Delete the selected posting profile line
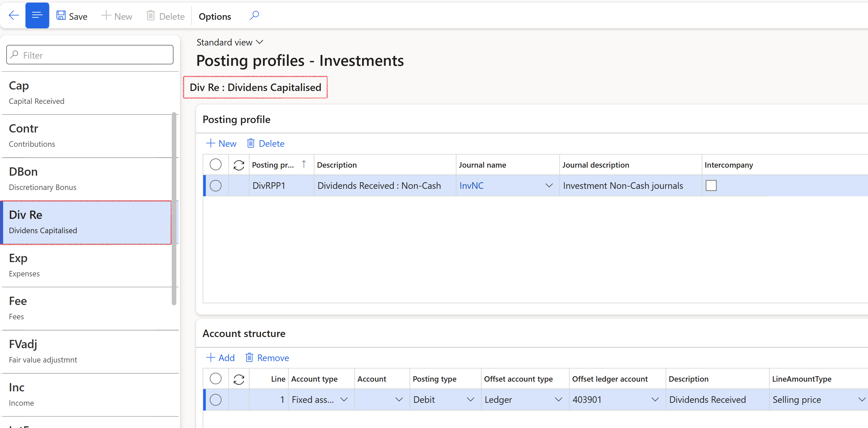This screenshot has height=428, width=868. click(266, 143)
